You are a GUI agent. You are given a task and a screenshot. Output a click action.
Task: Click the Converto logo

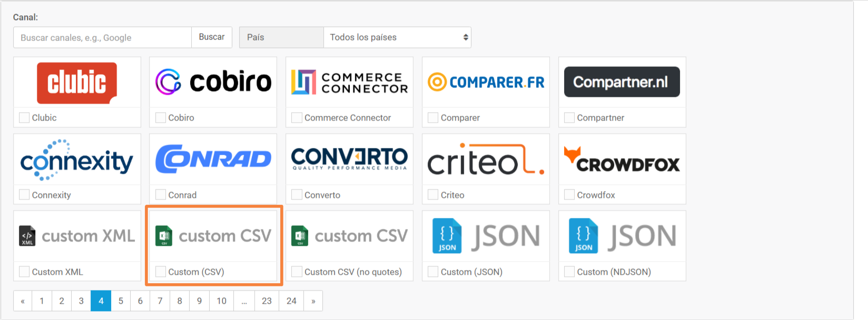click(x=350, y=158)
